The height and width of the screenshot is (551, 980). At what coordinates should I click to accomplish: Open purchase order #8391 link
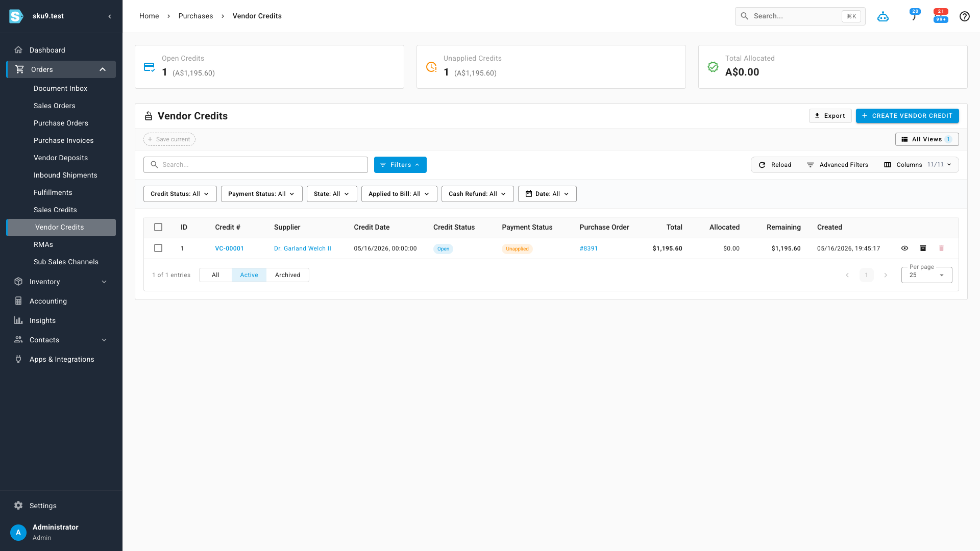click(x=589, y=248)
